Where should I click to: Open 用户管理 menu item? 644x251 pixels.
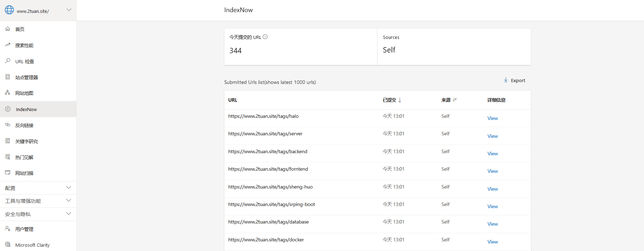[x=38, y=229]
